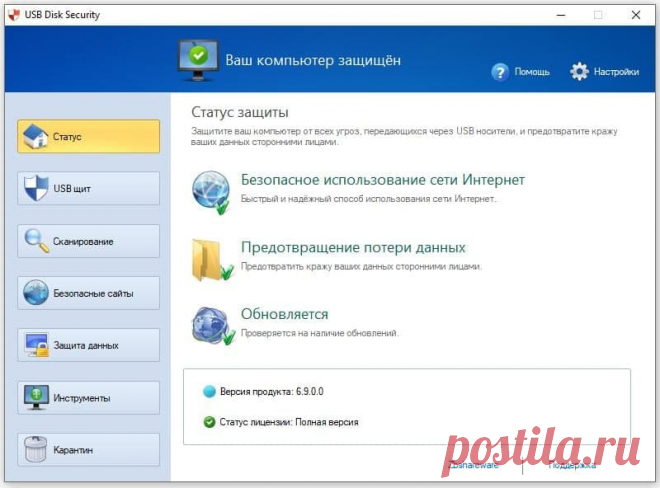Click the Статус защиты title
This screenshot has height=488, width=660.
tap(240, 112)
